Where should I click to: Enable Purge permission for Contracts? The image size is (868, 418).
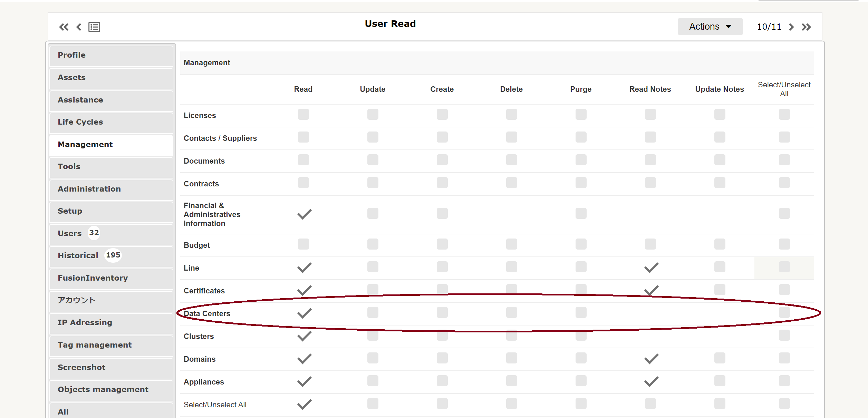pos(581,183)
